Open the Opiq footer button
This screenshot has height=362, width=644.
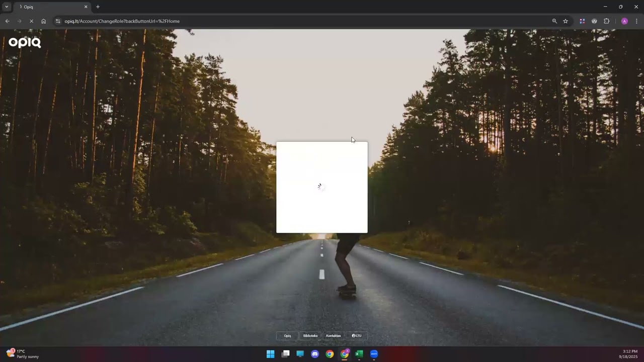287,336
